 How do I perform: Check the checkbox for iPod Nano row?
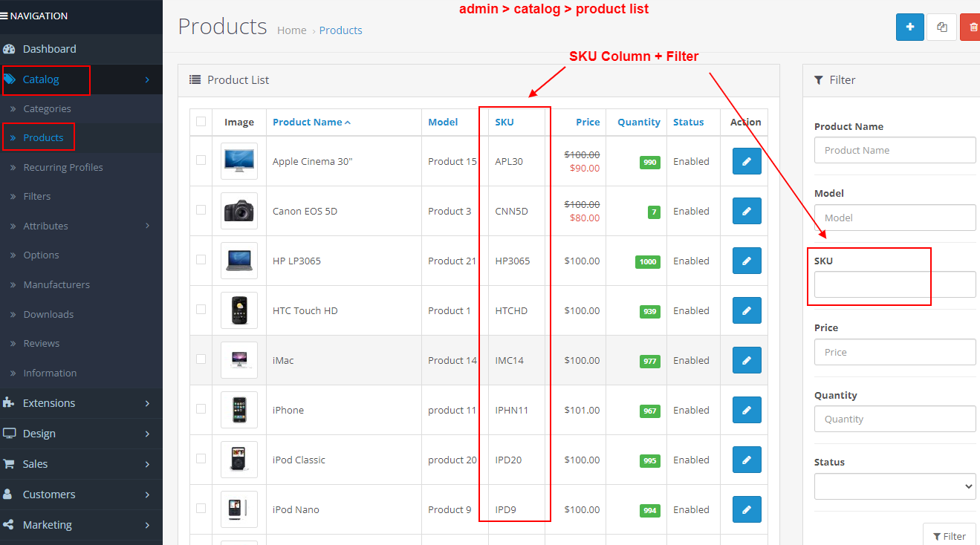click(x=201, y=509)
